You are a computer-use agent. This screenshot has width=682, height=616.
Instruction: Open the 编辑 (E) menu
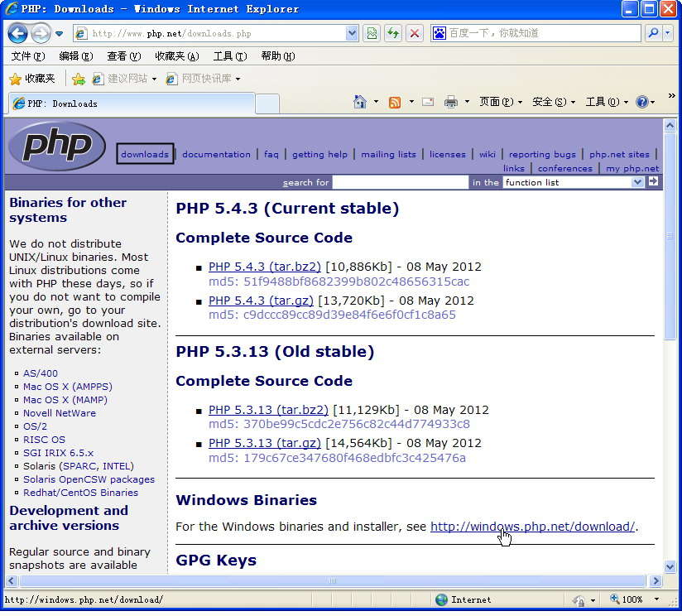(76, 56)
